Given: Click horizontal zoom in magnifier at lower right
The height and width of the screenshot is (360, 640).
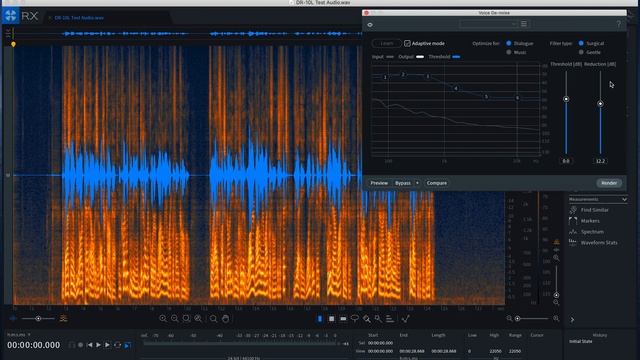Looking at the screenshot, I should tap(556, 318).
